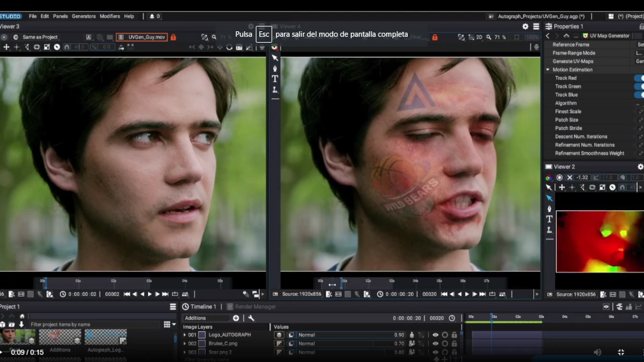Image resolution: width=644 pixels, height=362 pixels.
Task: Switch to Timeline 1 tab
Action: click(x=199, y=307)
